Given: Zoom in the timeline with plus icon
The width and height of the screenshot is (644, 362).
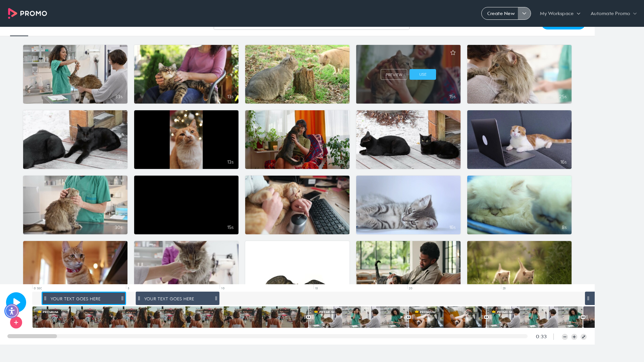Looking at the screenshot, I should click(574, 337).
